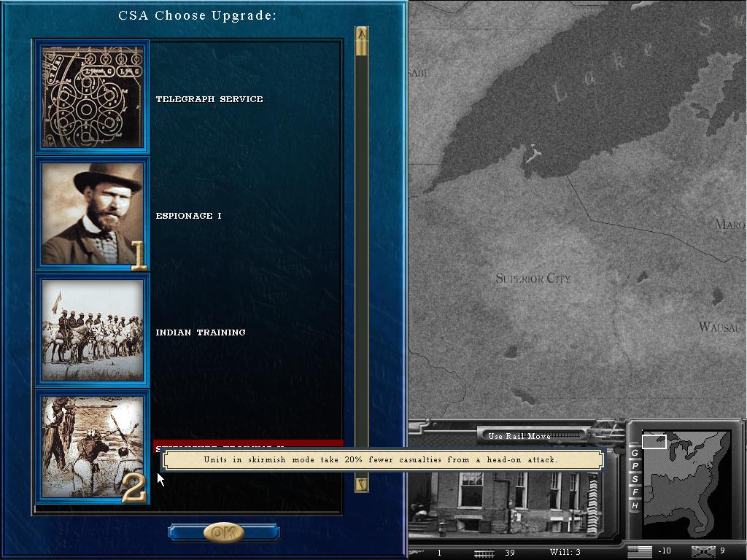Click the Confederate flag icon in status bar
747x560 pixels.
703,551
